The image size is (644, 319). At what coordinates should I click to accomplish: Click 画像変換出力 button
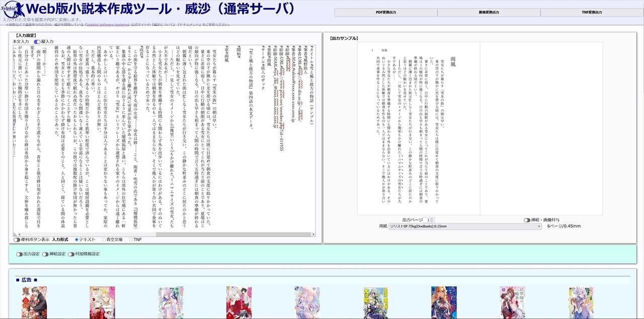click(489, 12)
